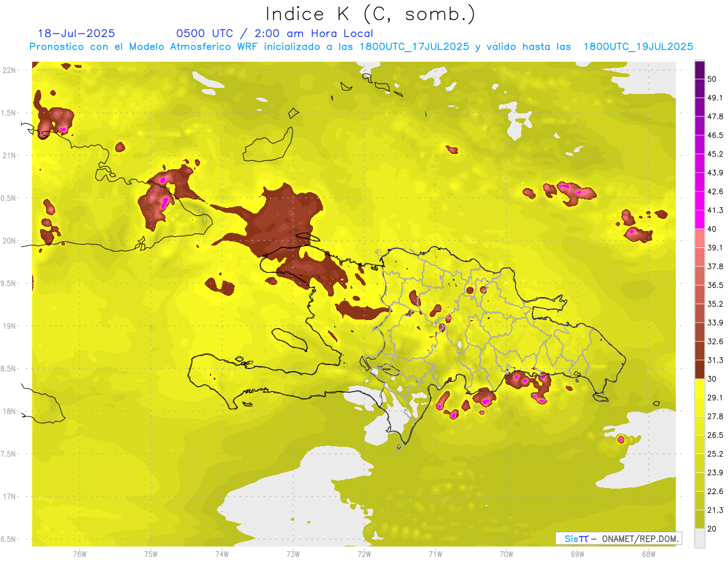Click the '69W' longitude label

[578, 554]
